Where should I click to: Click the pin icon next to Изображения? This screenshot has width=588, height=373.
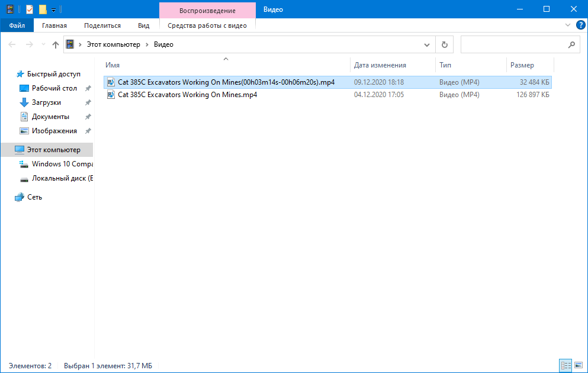click(88, 131)
